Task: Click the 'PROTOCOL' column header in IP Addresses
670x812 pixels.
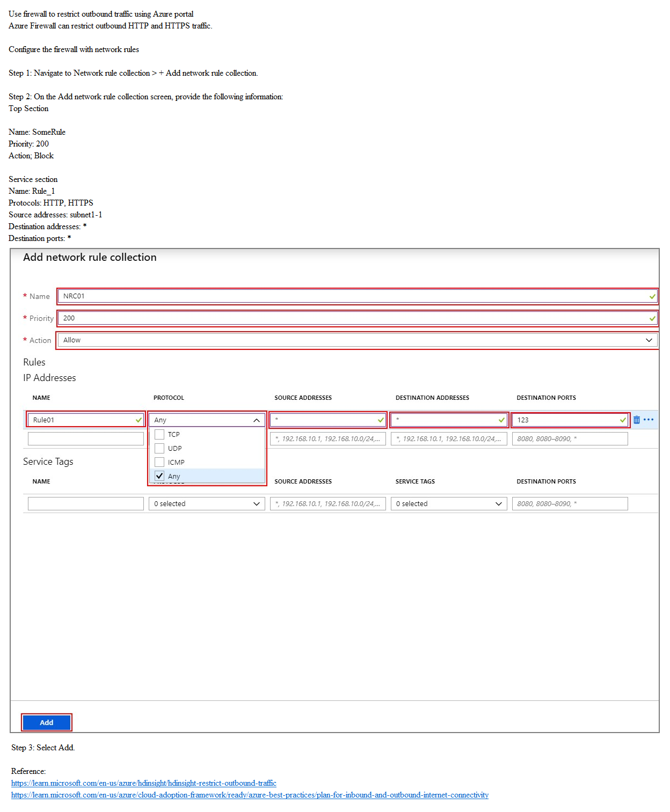Action: pos(169,398)
